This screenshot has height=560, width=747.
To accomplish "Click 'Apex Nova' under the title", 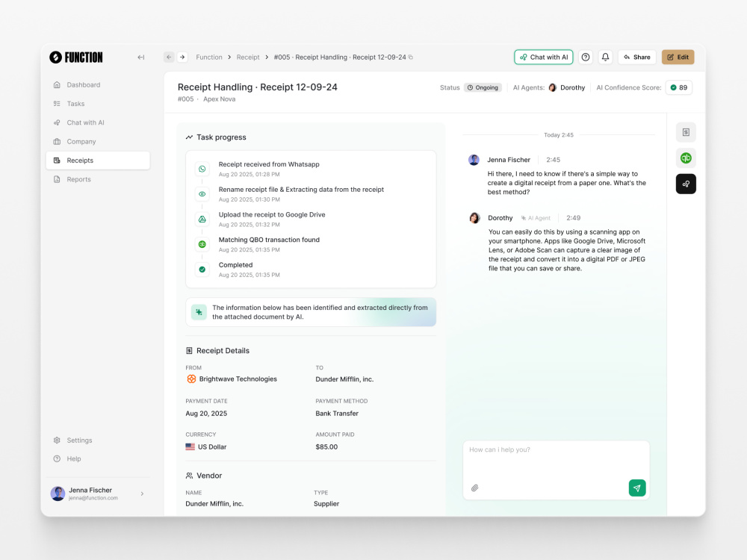I will point(219,99).
